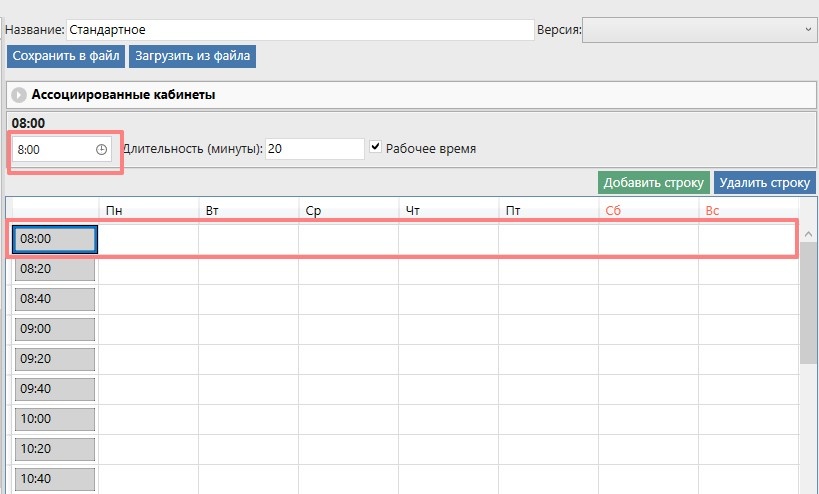Expand the Ассоциированные кабинеты section arrow
The height and width of the screenshot is (494, 819).
click(19, 95)
